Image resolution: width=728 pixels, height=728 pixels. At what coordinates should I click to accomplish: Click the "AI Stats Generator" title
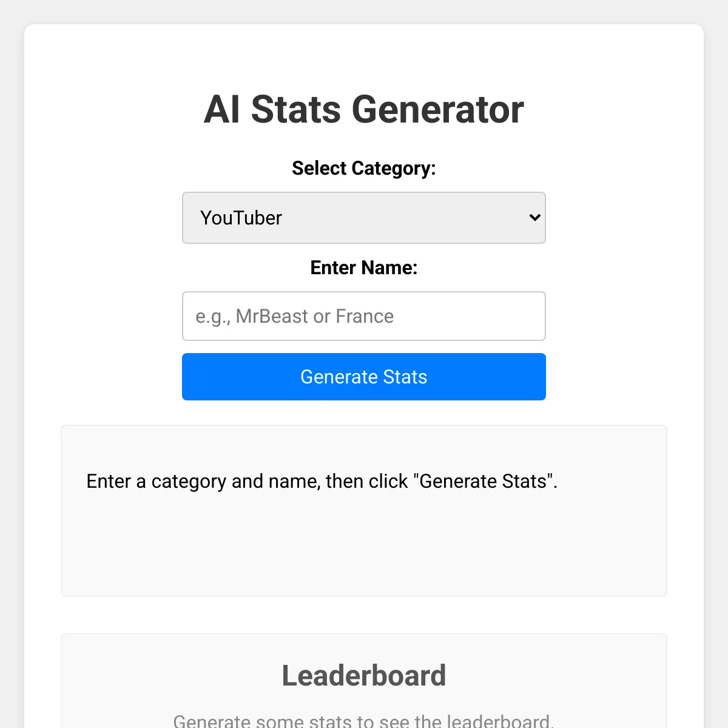(x=364, y=110)
